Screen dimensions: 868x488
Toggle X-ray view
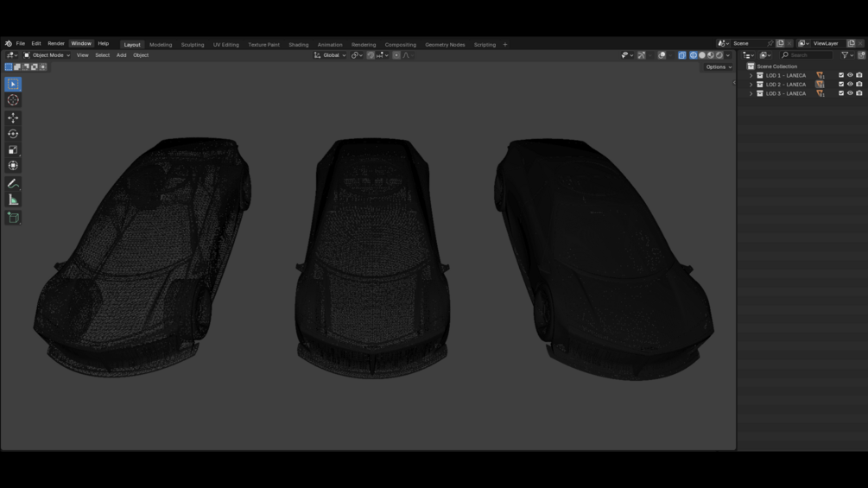[682, 55]
